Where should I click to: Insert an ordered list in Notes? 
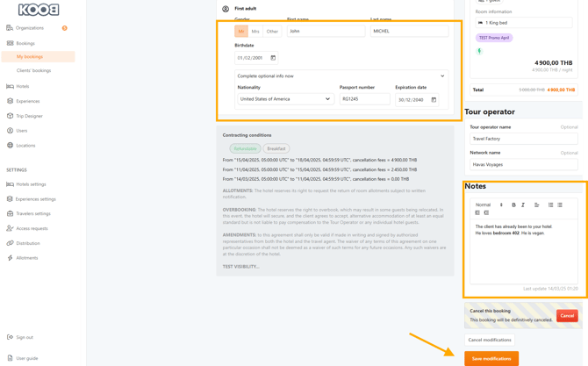click(550, 205)
